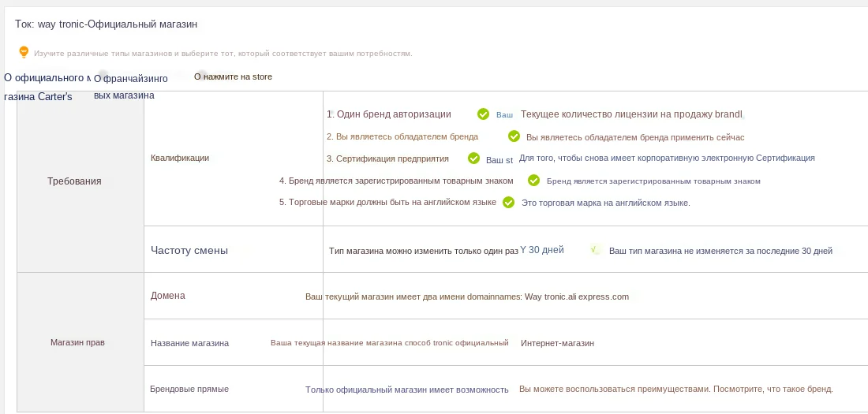Click the Требования section header cell
This screenshot has height=414, width=868.
74,181
